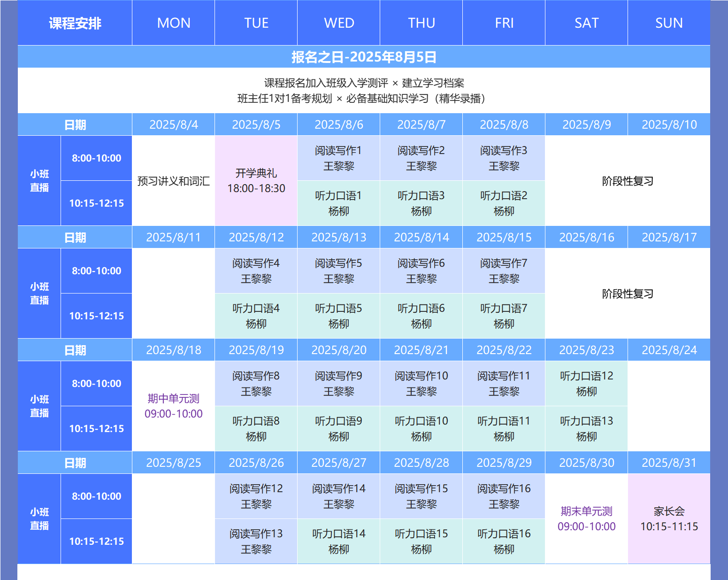Click the 报名之日-2025年8月5日 banner
Image resolution: width=728 pixels, height=580 pixels.
(x=364, y=57)
